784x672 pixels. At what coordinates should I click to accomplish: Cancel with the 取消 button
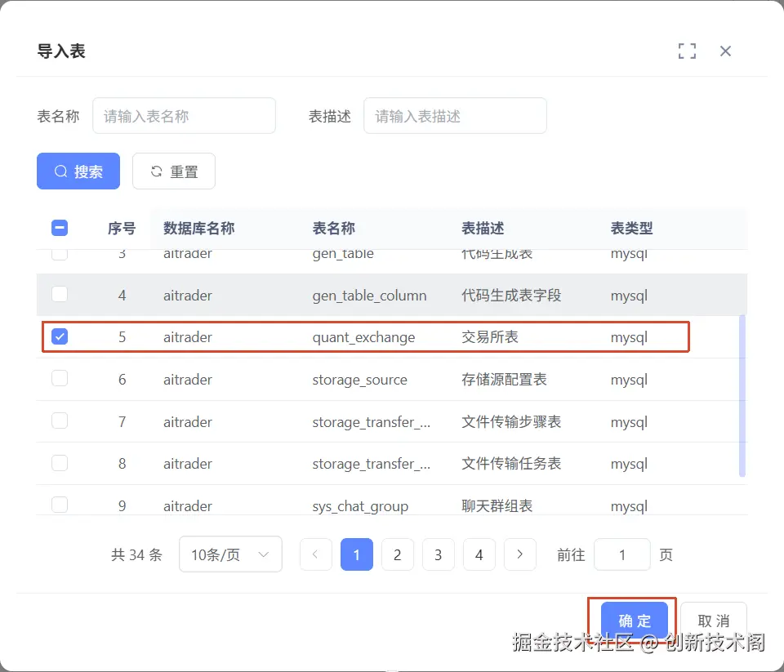pos(714,621)
